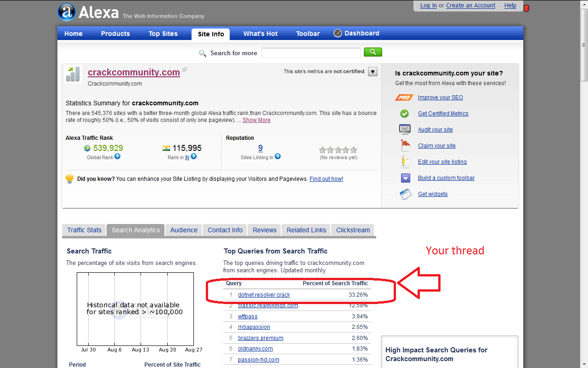Click the 33.26% search traffic value
Screen dimensions: 588x368
(358, 295)
